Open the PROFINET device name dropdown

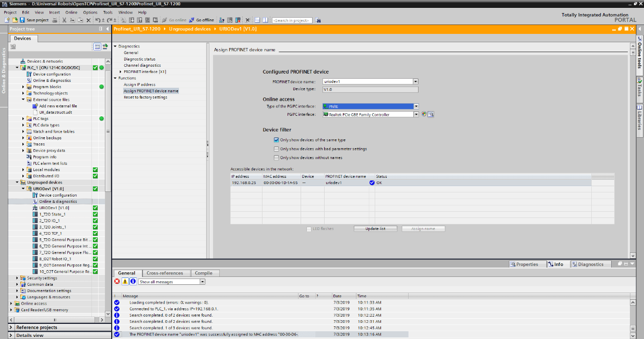pyautogui.click(x=416, y=81)
